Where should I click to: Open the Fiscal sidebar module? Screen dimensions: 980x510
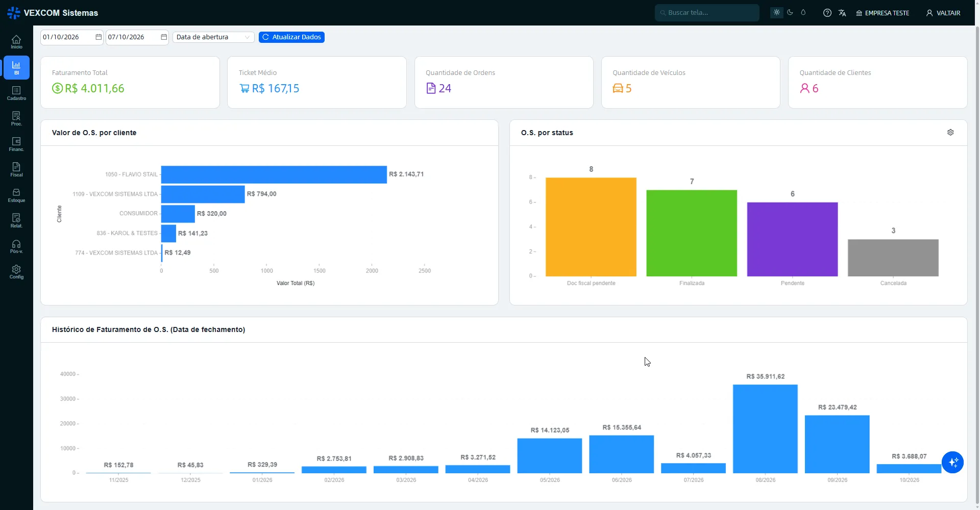tap(16, 169)
